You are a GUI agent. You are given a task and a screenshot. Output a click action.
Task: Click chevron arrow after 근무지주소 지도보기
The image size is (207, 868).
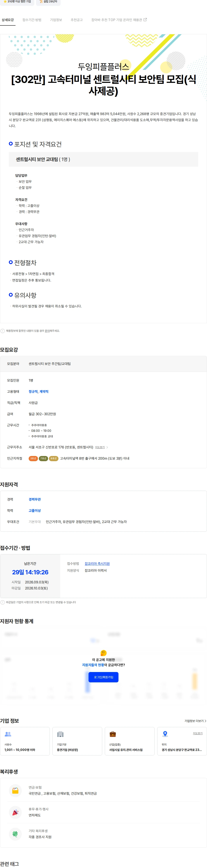107,447
